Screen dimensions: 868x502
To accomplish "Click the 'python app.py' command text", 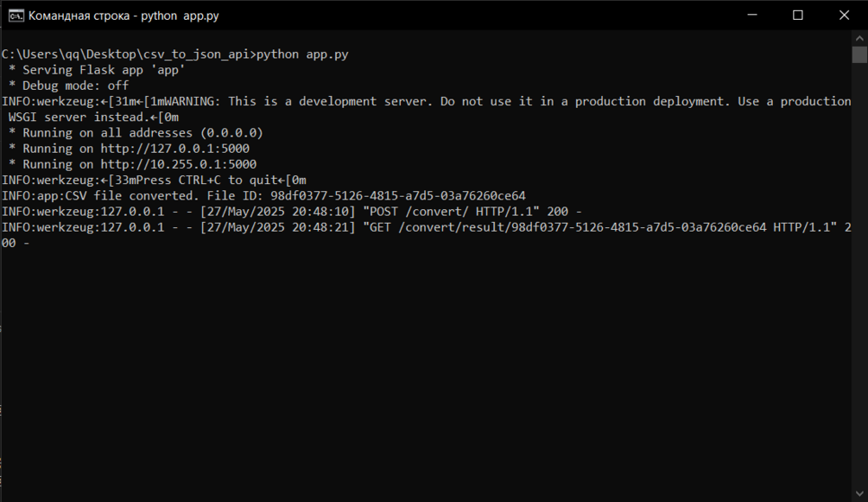I will 303,54.
